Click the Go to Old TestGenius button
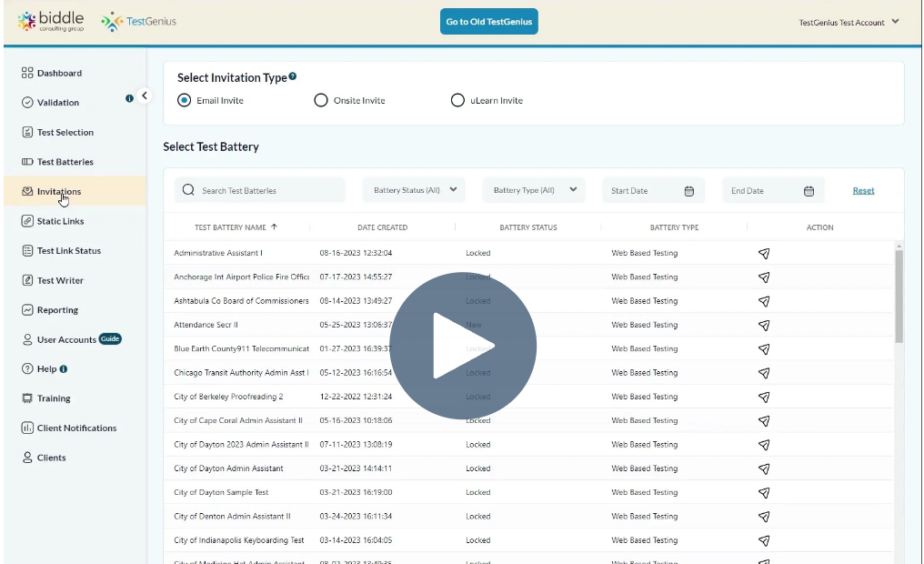Image resolution: width=924 pixels, height=564 pixels. tap(488, 21)
